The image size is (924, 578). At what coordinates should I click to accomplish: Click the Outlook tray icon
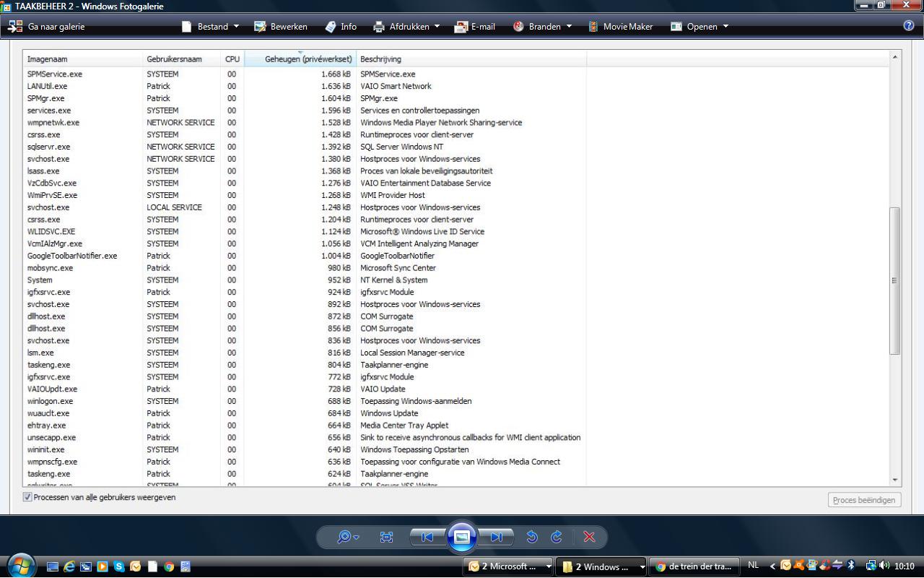(x=785, y=566)
